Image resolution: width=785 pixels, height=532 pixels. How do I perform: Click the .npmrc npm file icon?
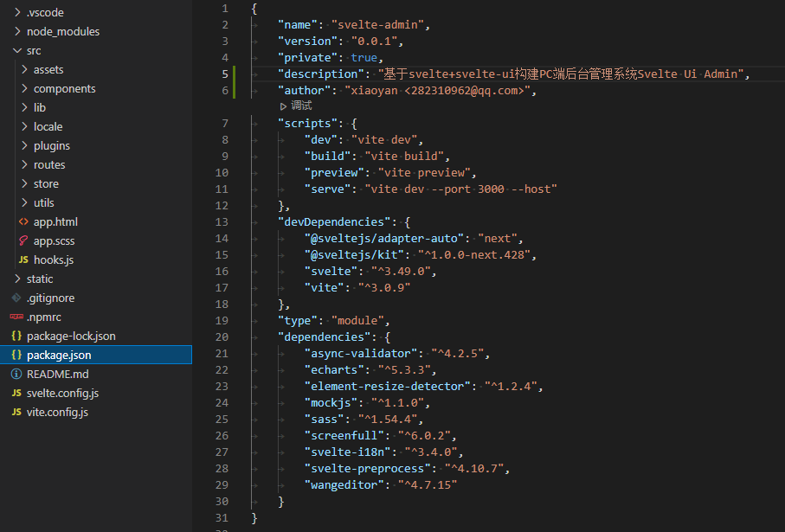click(16, 317)
